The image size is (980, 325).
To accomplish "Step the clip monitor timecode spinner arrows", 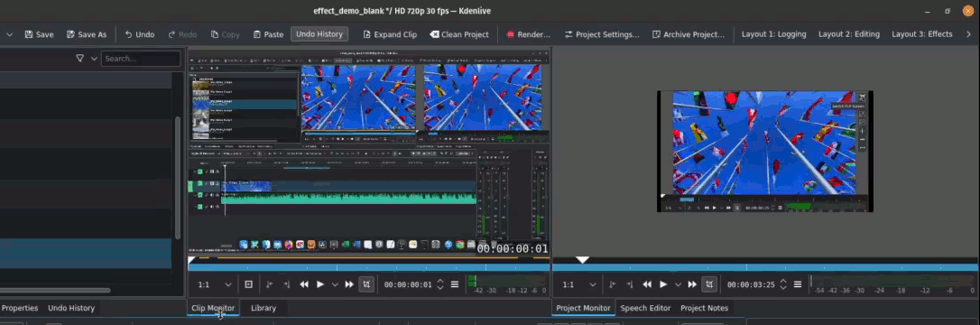I will (x=440, y=284).
